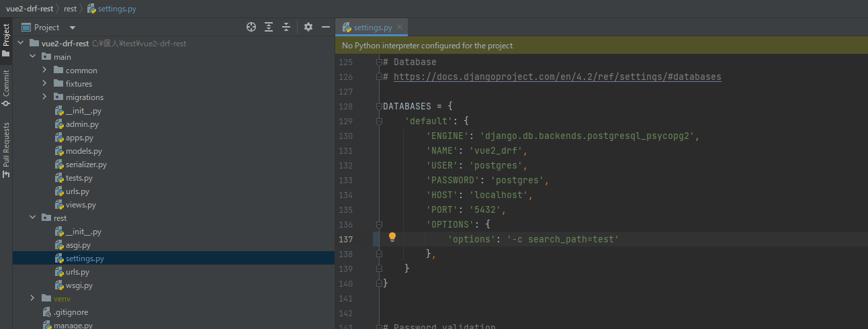The image size is (868, 329).
Task: Collapse the vue2-drf-rest root folder
Action: click(x=20, y=44)
